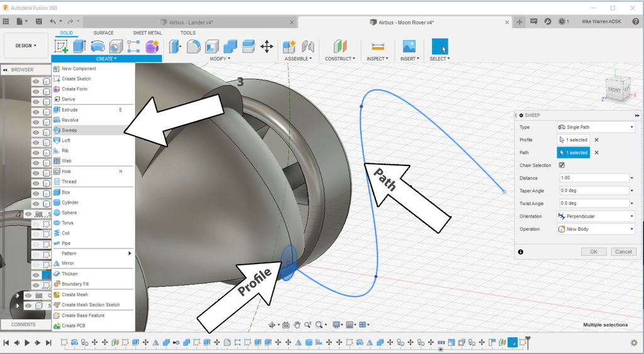Click the Joint icon in Assemble
The width and height of the screenshot is (644, 354).
[308, 47]
